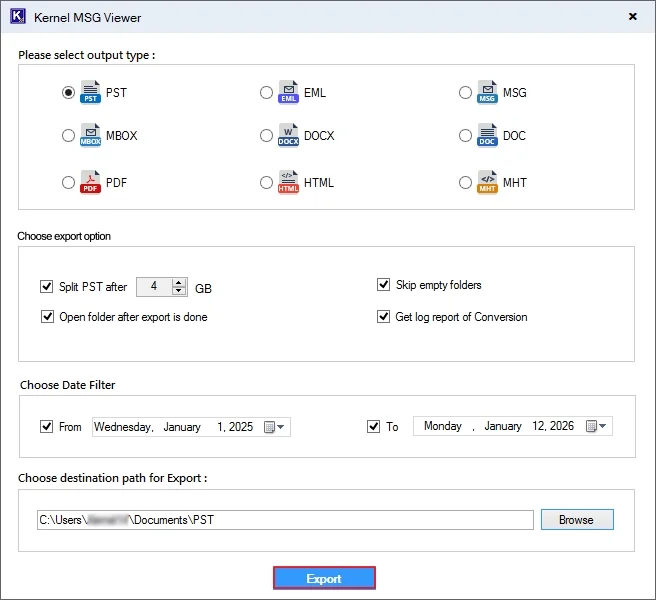This screenshot has width=656, height=600.
Task: Click the split size value field
Action: [154, 287]
